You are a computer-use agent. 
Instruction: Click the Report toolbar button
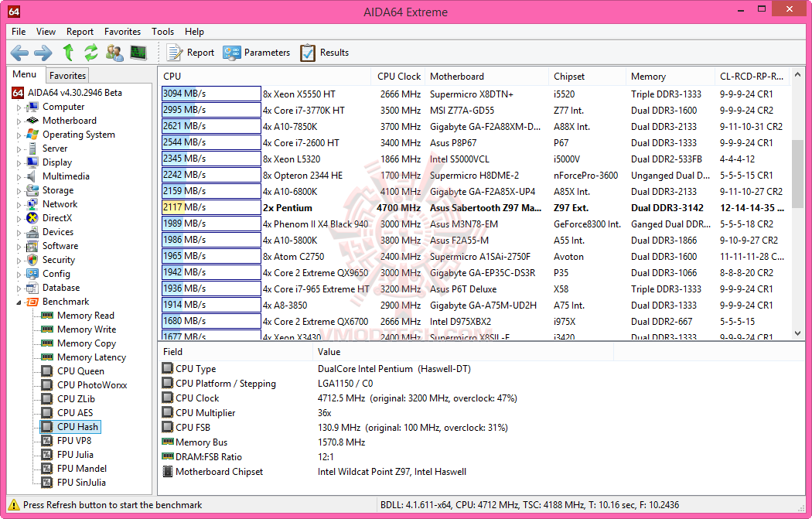pos(190,53)
